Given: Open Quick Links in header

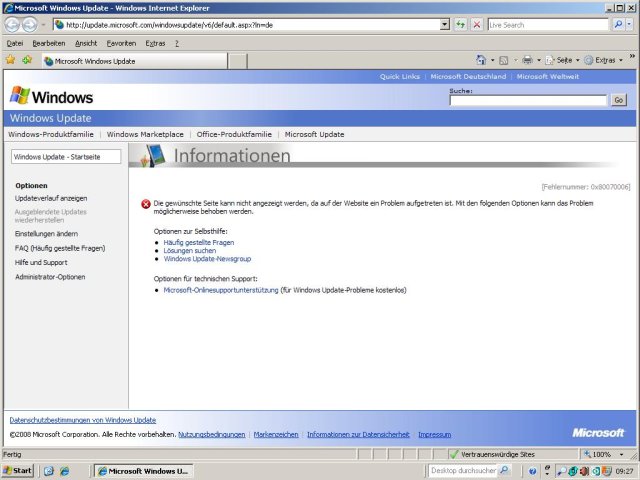Looking at the screenshot, I should coord(400,77).
